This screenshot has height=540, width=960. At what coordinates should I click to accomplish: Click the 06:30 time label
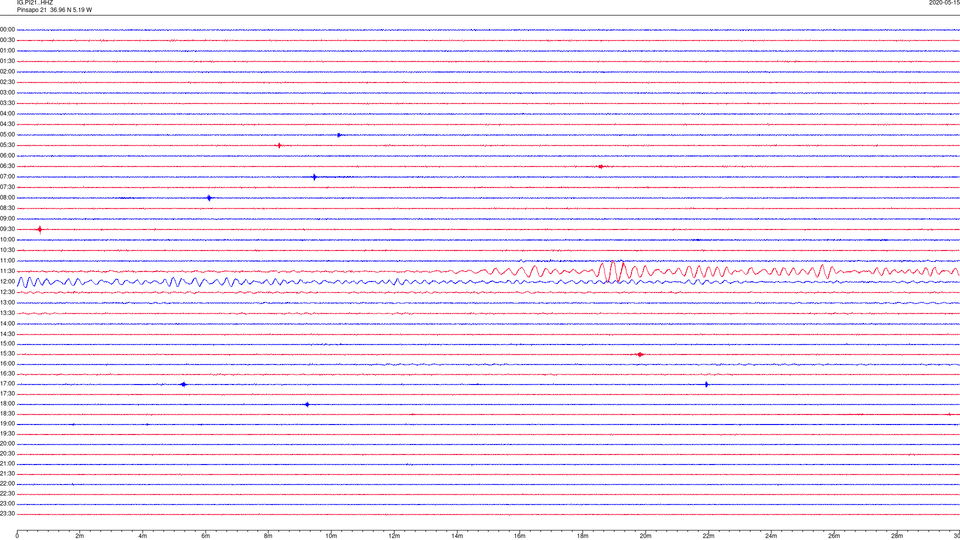(x=7, y=166)
